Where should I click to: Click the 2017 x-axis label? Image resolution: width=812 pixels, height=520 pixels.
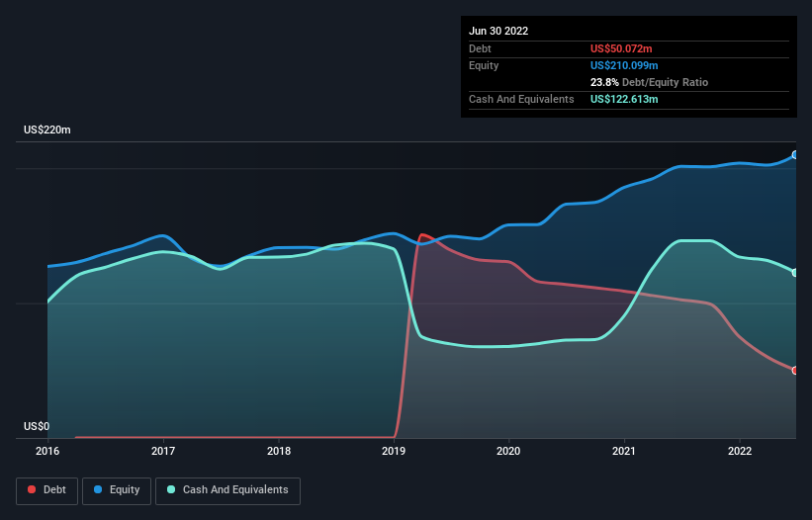(163, 451)
